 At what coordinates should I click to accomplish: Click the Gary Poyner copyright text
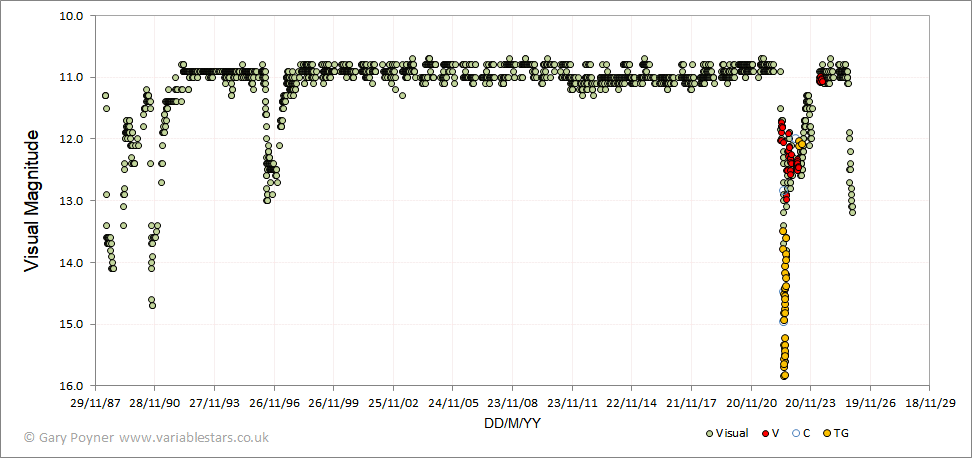146,438
